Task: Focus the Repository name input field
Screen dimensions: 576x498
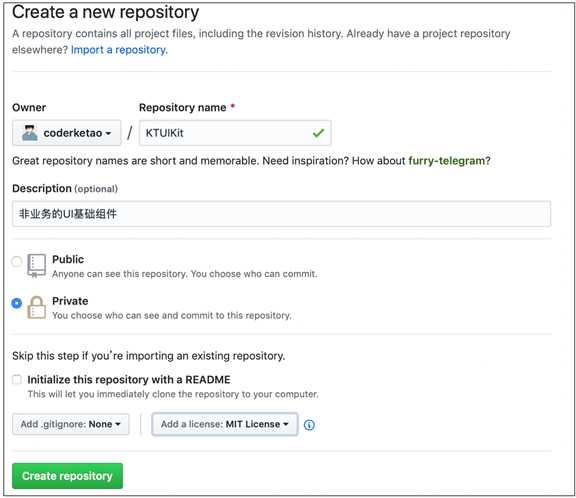Action: pyautogui.click(x=235, y=133)
